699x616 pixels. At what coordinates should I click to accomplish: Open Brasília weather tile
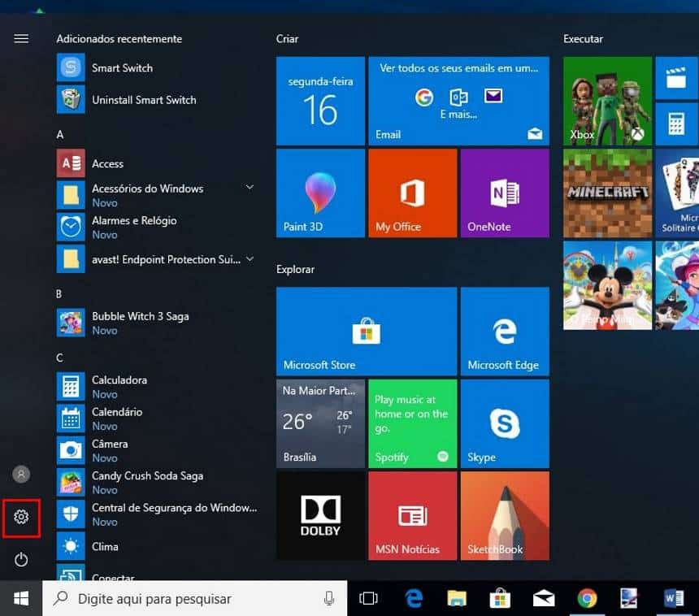(x=320, y=423)
